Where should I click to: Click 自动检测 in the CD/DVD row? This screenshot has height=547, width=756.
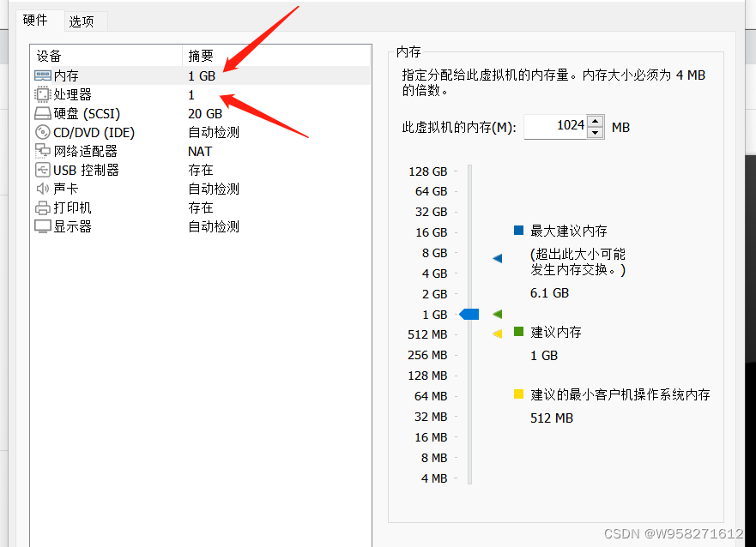pyautogui.click(x=214, y=132)
